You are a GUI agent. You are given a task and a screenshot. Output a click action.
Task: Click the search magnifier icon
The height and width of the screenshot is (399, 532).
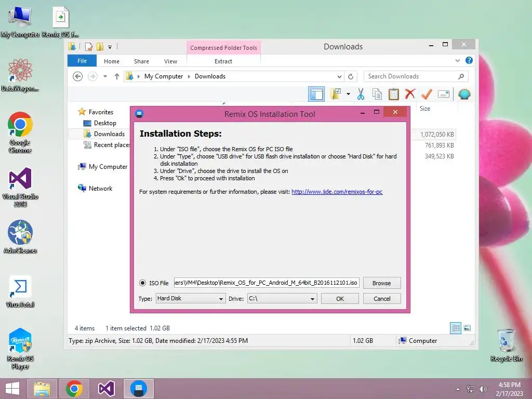tap(461, 76)
